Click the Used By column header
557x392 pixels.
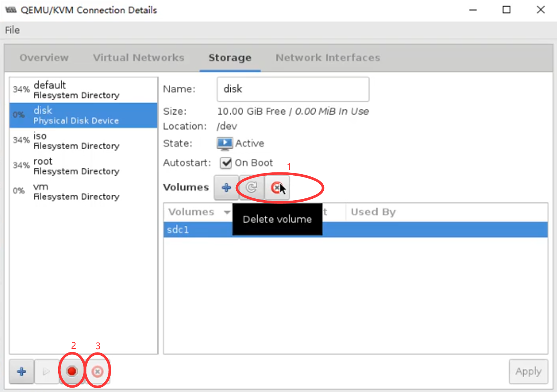click(x=373, y=212)
